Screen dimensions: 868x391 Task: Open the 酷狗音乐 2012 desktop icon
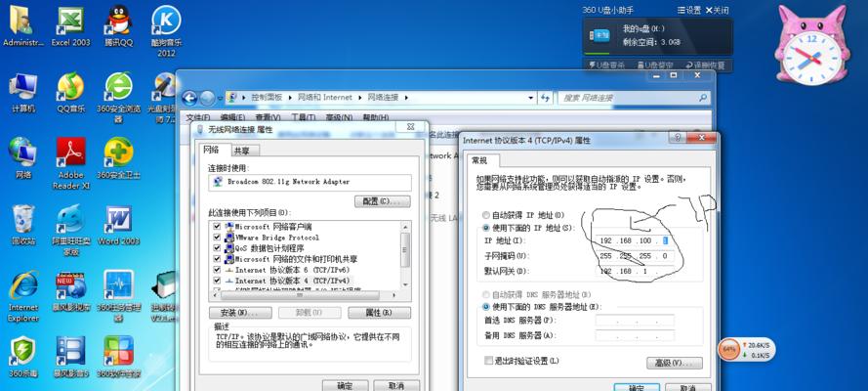coord(166,31)
